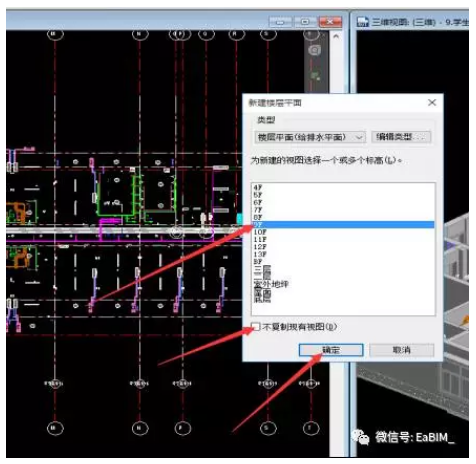Screen dimensions: 476x464
Task: Maximize the floor plan view window
Action: point(305,22)
